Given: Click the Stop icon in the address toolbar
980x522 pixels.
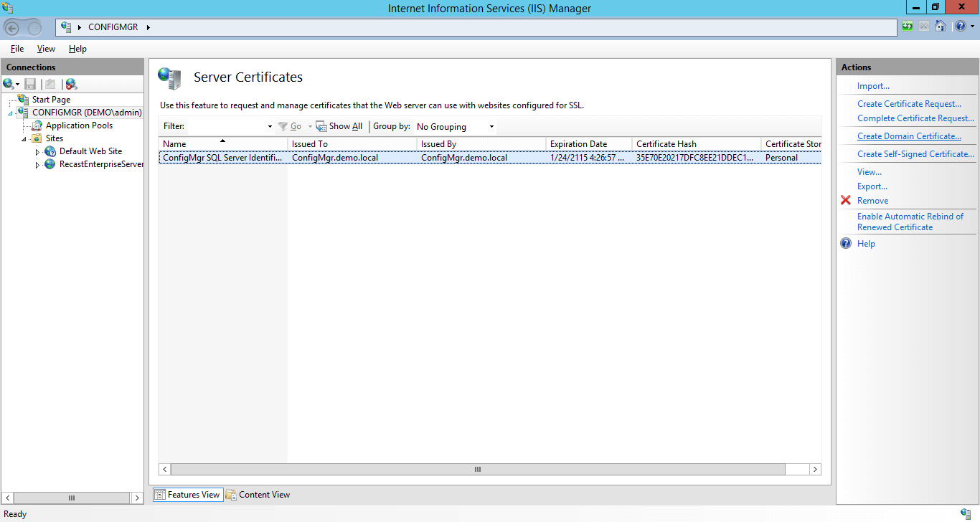Looking at the screenshot, I should click(x=924, y=27).
